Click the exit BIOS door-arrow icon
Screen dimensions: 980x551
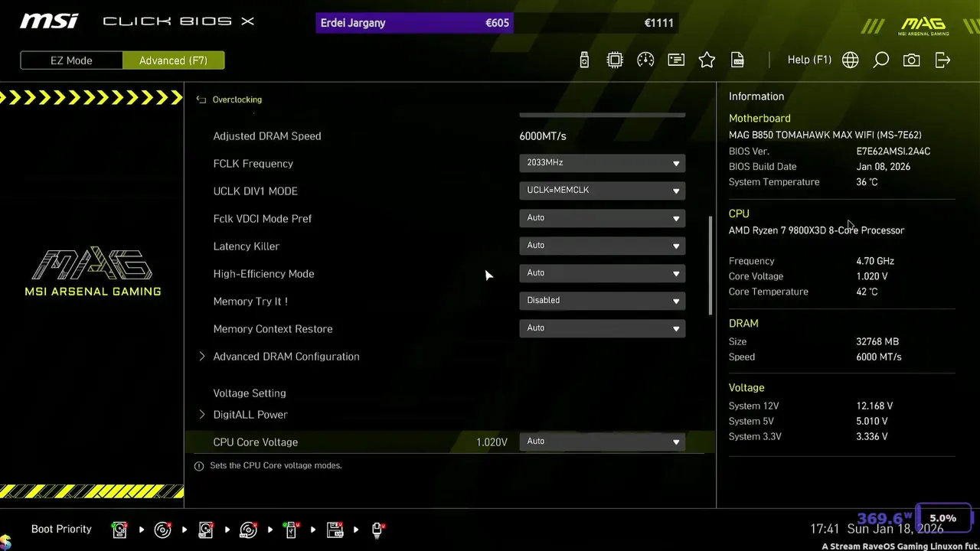pos(942,60)
